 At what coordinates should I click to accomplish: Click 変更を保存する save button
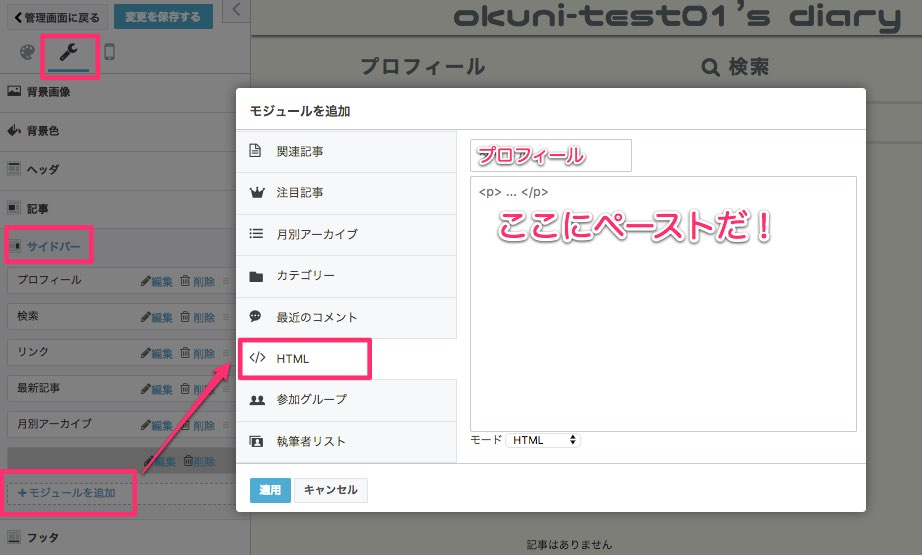click(163, 17)
